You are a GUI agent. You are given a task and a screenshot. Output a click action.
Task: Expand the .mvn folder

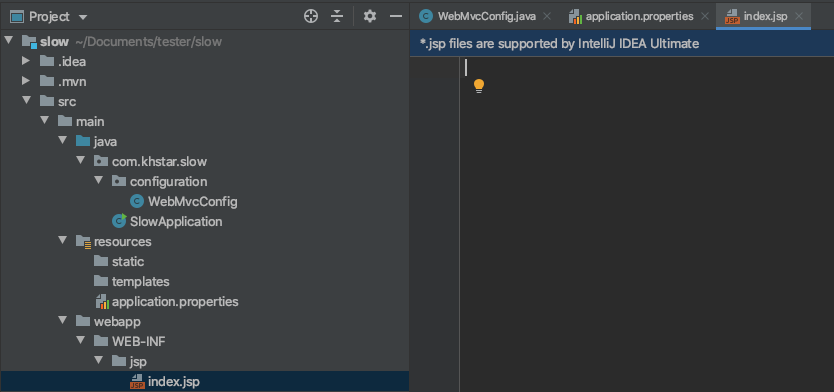click(26, 81)
